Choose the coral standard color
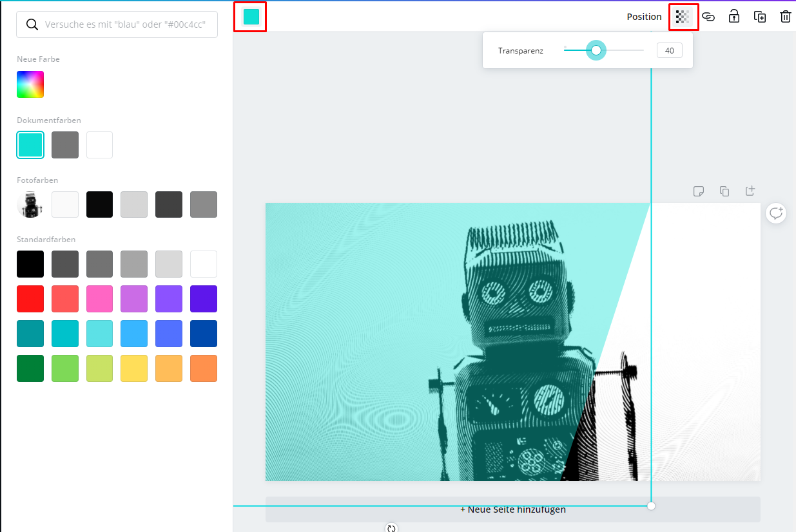The width and height of the screenshot is (796, 532). coord(65,299)
